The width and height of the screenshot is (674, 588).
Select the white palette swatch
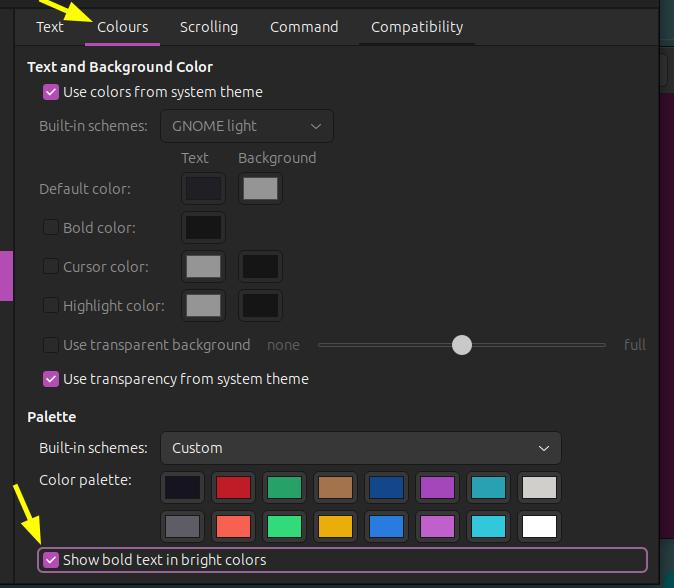point(539,526)
